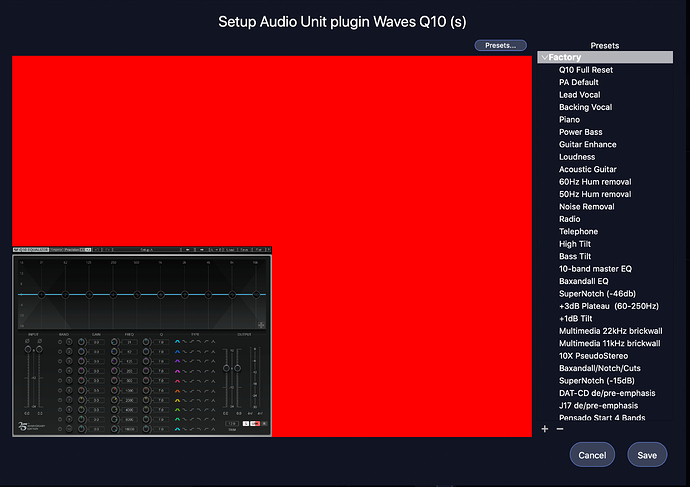Click band number 1 button in Q10

69,341
